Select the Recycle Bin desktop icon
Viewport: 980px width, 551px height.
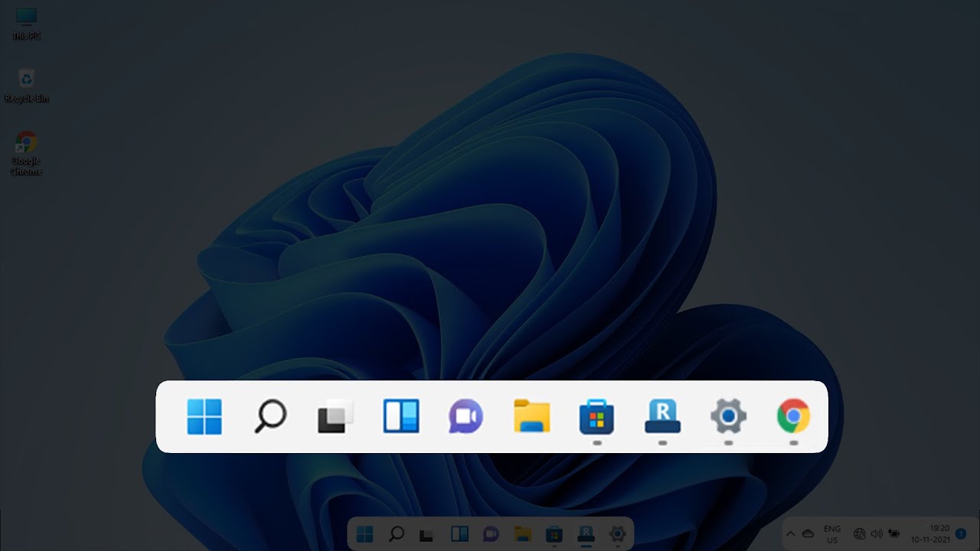tap(26, 85)
